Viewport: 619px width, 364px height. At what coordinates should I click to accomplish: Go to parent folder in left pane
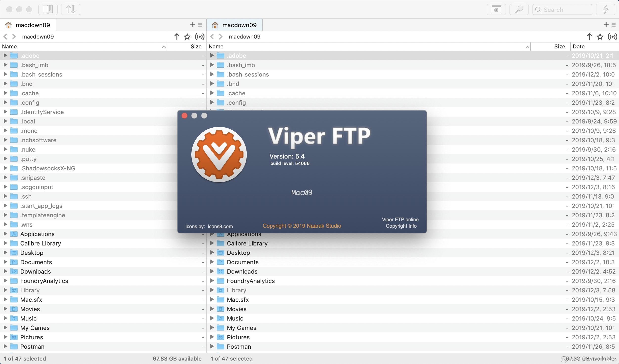click(177, 37)
